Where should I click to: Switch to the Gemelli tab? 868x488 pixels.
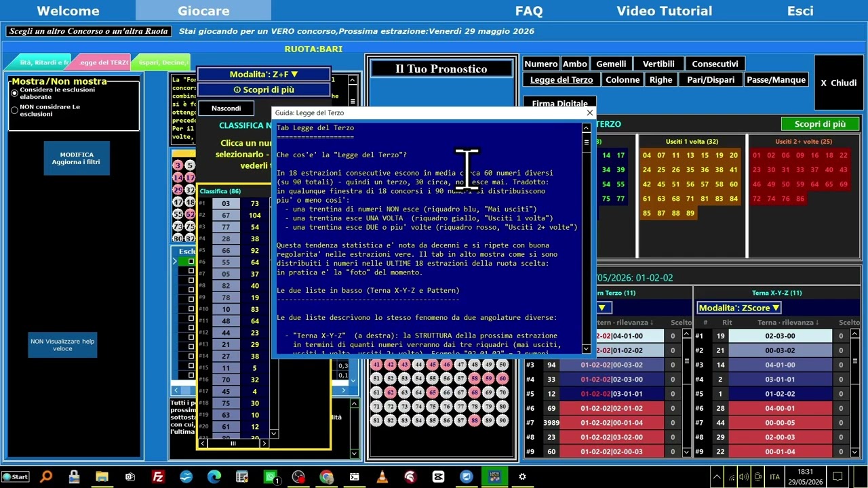[x=611, y=64]
